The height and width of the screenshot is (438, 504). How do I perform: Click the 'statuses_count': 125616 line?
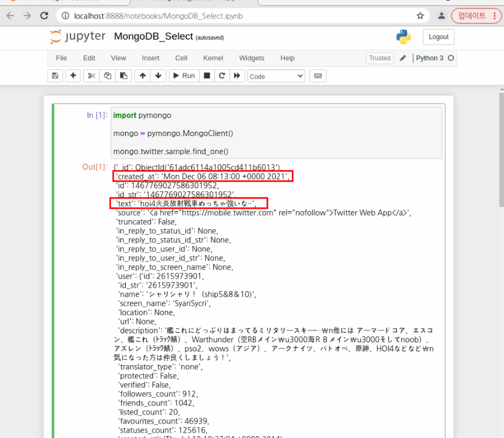pyautogui.click(x=163, y=430)
